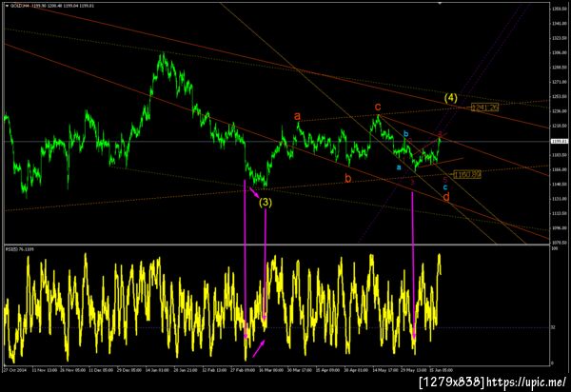
Task: Click the RSI(2) 76.1109 indicator label
Action: [x=20, y=249]
